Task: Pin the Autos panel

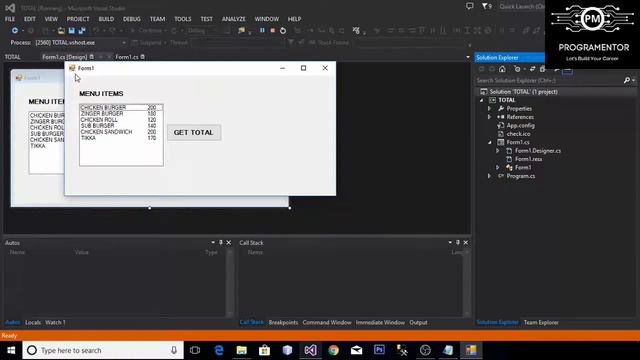Action: click(221, 242)
